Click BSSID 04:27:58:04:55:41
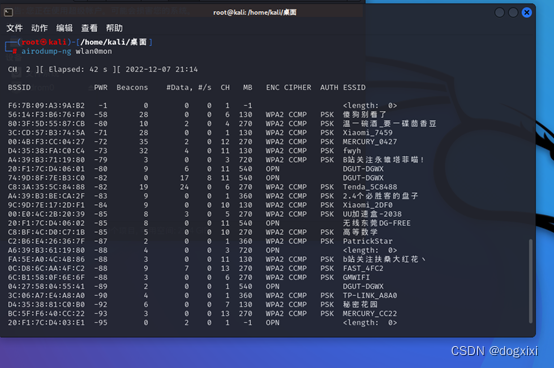Screen dimensions: 554x368 46,286
